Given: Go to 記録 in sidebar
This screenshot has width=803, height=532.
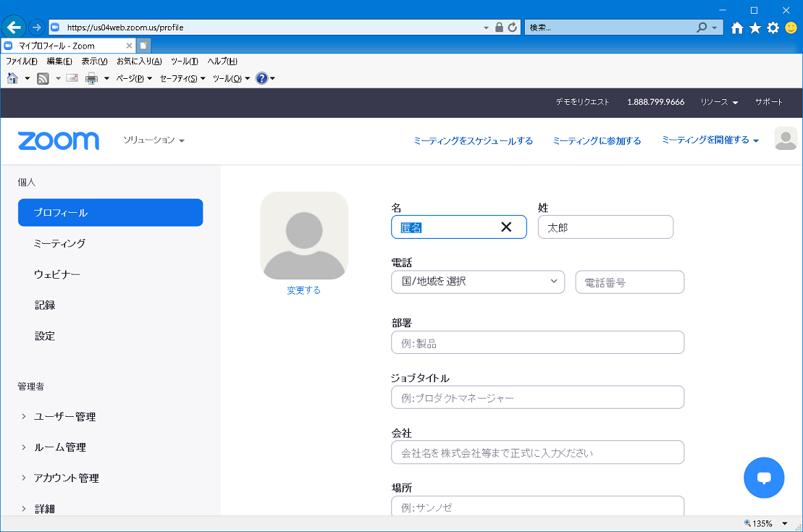Looking at the screenshot, I should pos(45,305).
